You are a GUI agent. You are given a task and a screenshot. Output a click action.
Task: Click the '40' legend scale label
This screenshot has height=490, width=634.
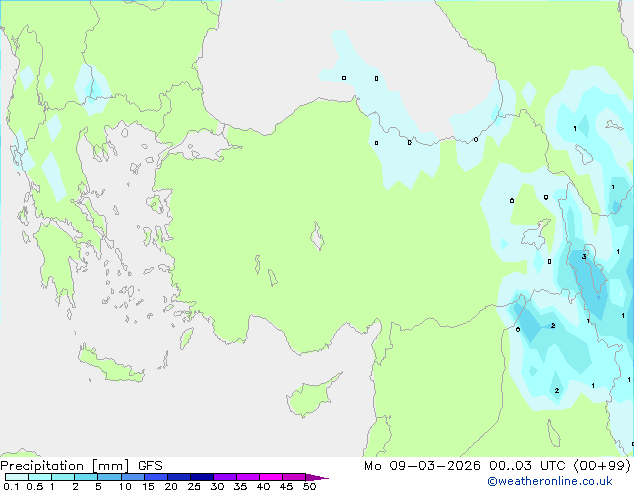point(263,486)
